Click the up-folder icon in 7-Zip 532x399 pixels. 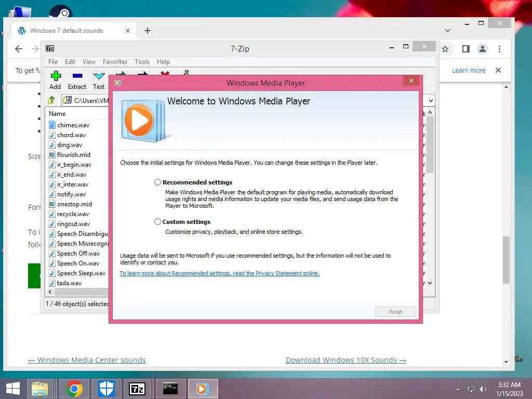click(51, 100)
